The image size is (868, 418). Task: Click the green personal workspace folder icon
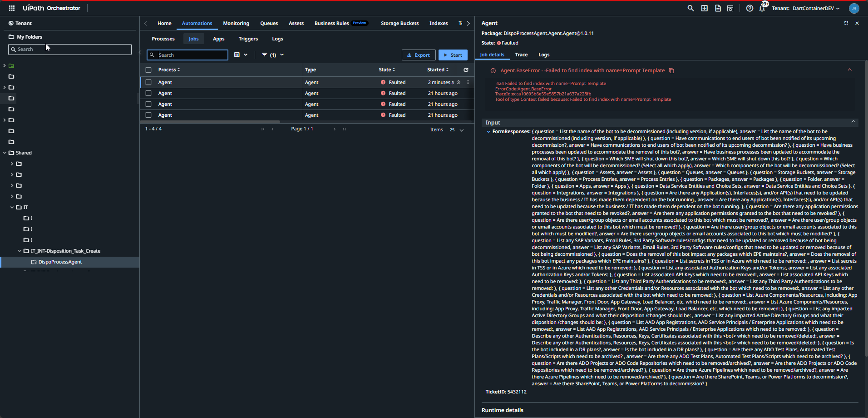[11, 66]
